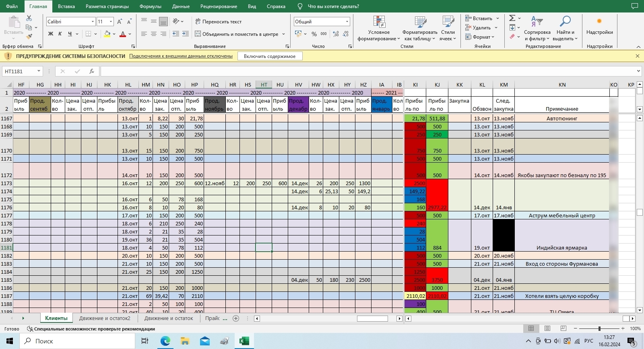Switch to the Данные ribbon tab
The width and height of the screenshot is (644, 349).
click(181, 6)
